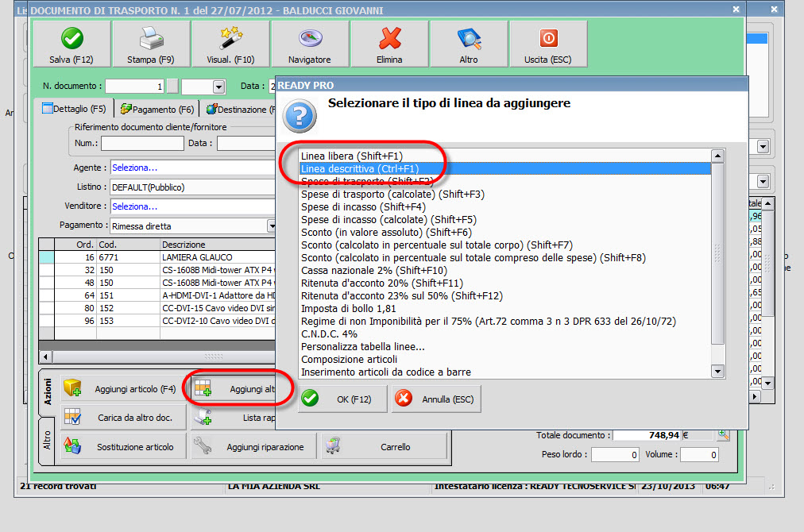Screen dimensions: 804x532
Task: Select Spese di trasporto (calcolate) (Shift+F3)
Action: coord(505,195)
